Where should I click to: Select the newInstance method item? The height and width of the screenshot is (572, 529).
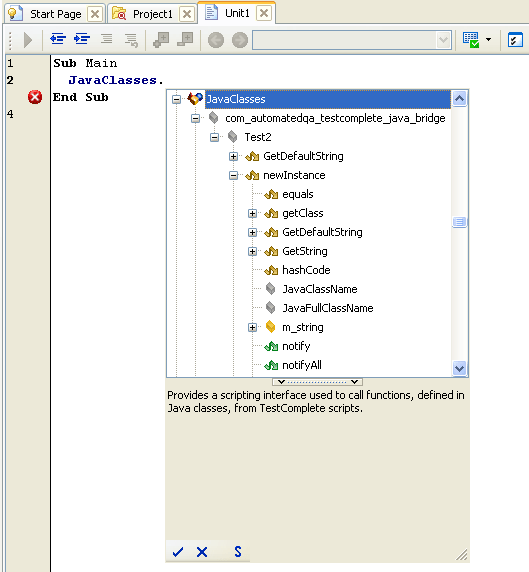click(294, 175)
